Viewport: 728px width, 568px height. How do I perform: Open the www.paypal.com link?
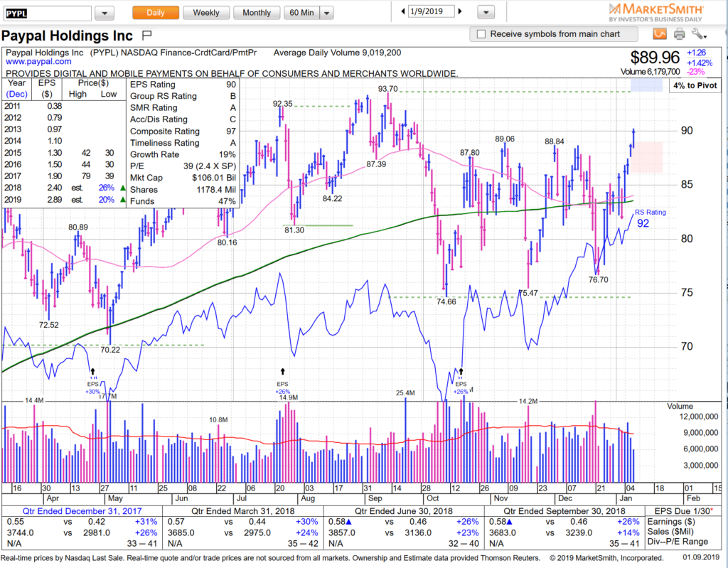click(38, 62)
